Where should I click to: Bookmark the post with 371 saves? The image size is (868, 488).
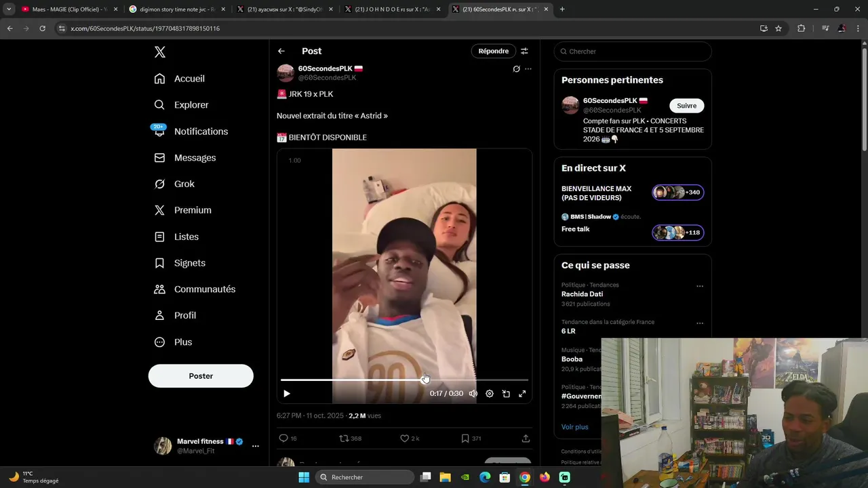point(471,439)
